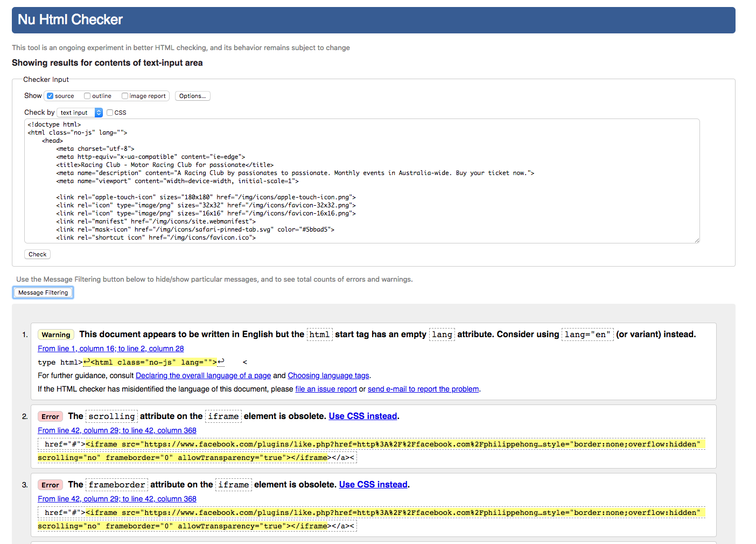Viewport: 756px width, 544px height.
Task: Click the 'scrolling' code term in message 2
Action: pyautogui.click(x=111, y=416)
